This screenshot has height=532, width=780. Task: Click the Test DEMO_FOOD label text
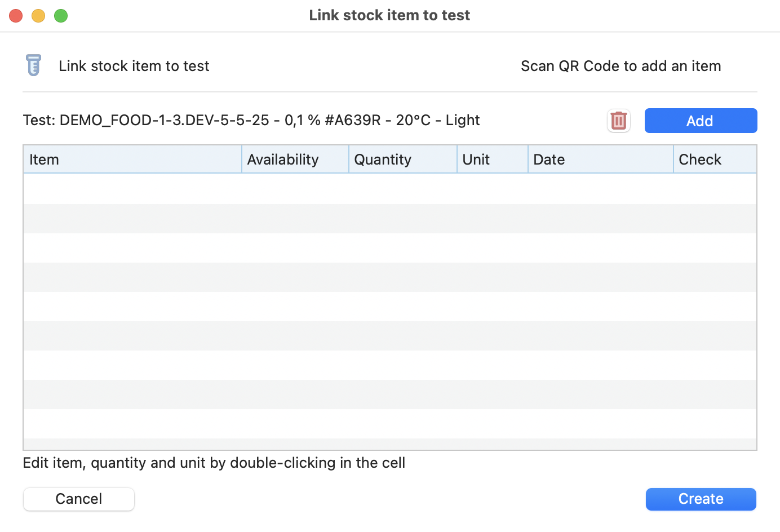(x=251, y=120)
